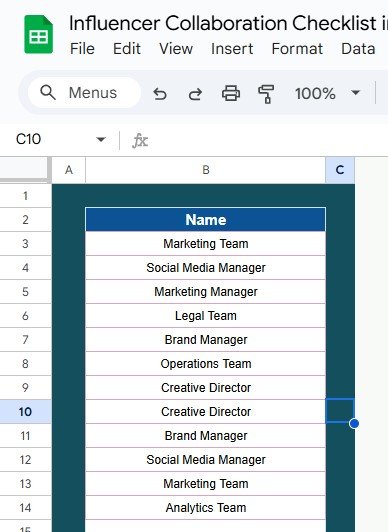
Task: Open the Insert menu
Action: point(232,49)
